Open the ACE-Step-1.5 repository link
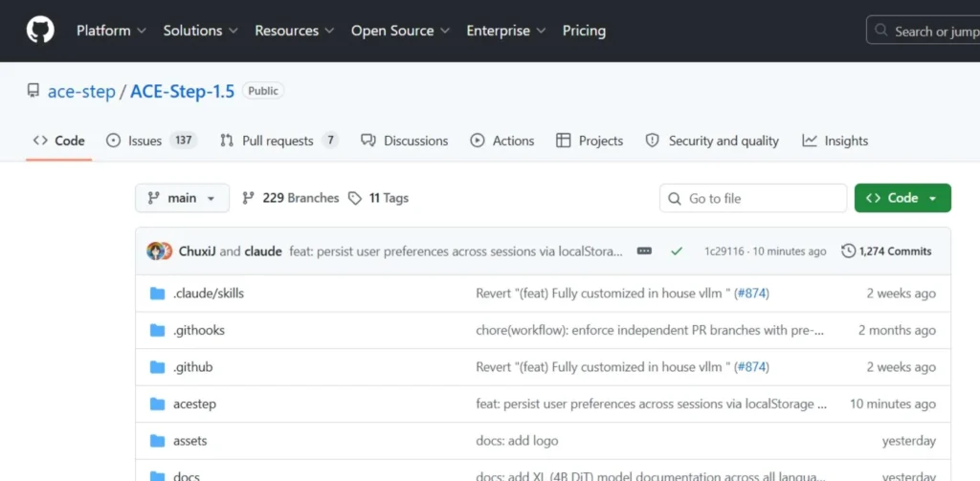 183,91
